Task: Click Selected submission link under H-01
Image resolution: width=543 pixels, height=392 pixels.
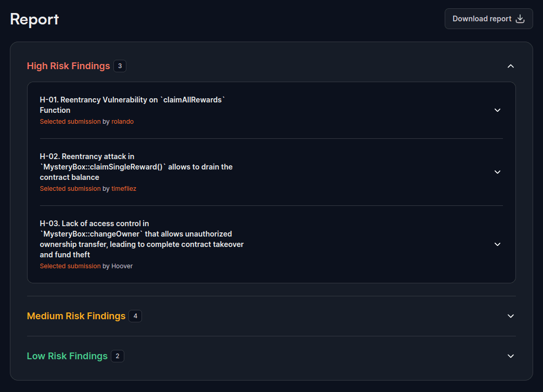Action: pyautogui.click(x=70, y=122)
